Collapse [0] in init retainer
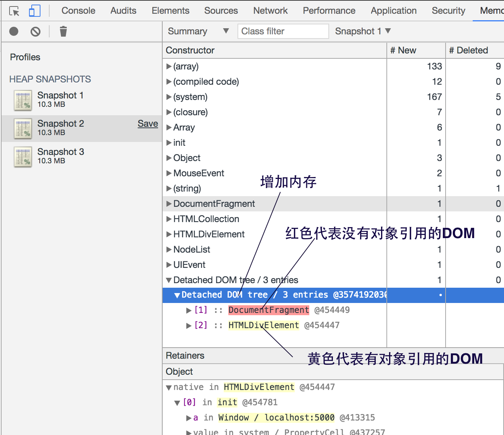504x435 pixels. (177, 403)
